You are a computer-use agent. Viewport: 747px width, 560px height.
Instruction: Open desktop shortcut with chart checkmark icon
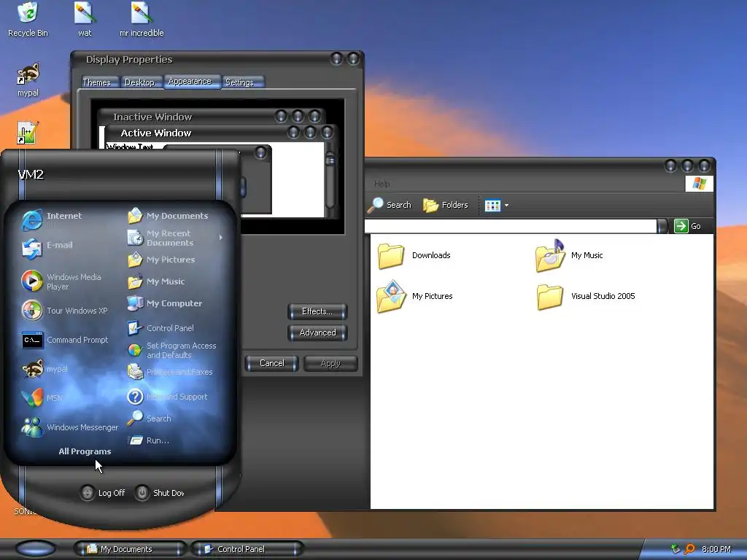click(28, 133)
